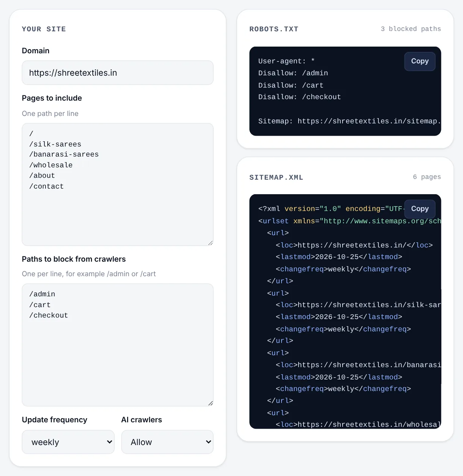Screen dimensions: 463x476
Task: Click the '/contact' path line
Action: click(x=47, y=186)
